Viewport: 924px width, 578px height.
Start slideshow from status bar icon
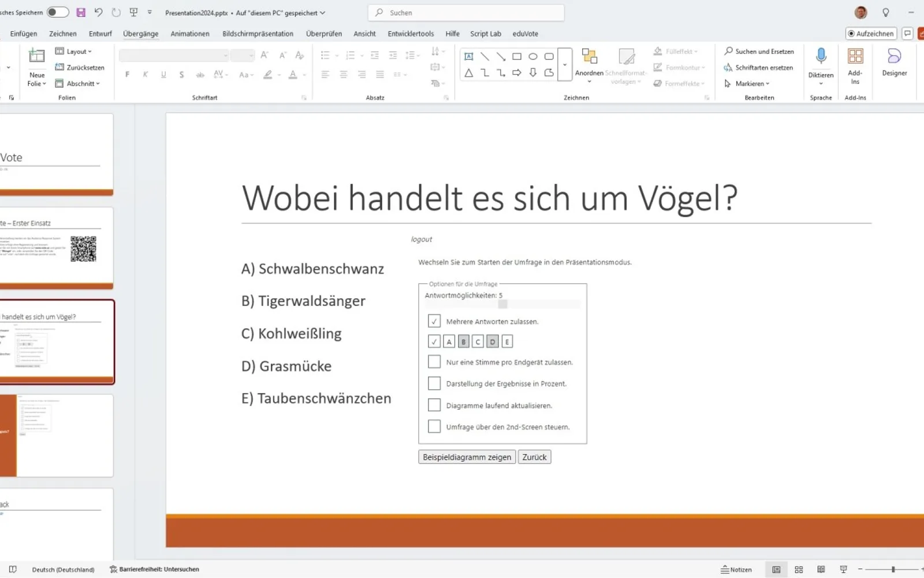pyautogui.click(x=843, y=569)
